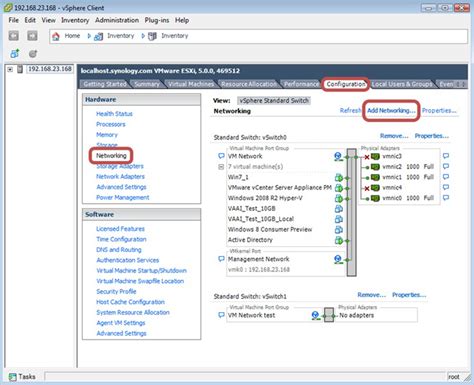The image size is (474, 385).
Task: Open DNS and Routing settings
Action: pyautogui.click(x=119, y=250)
